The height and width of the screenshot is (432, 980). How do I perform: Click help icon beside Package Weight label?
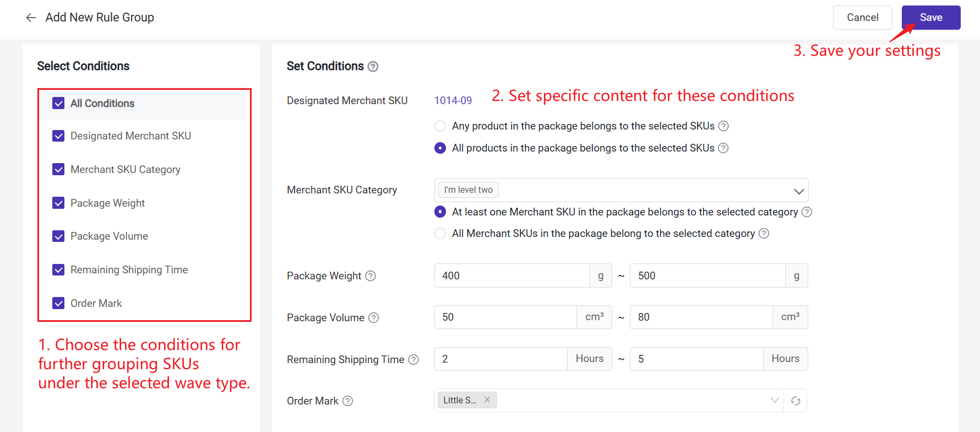(371, 276)
